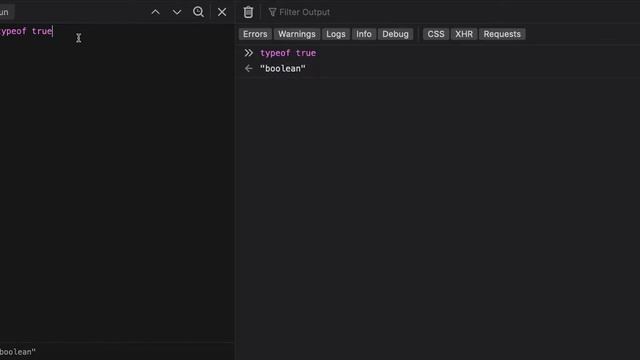Click the next-expression down chevron
This screenshot has width=640, height=360.
(177, 12)
